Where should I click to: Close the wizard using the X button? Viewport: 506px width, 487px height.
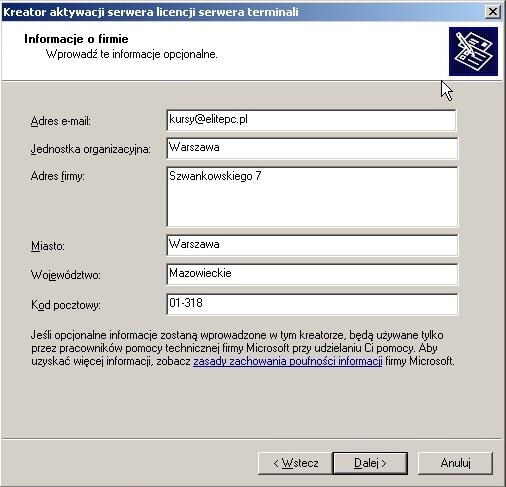(x=492, y=12)
